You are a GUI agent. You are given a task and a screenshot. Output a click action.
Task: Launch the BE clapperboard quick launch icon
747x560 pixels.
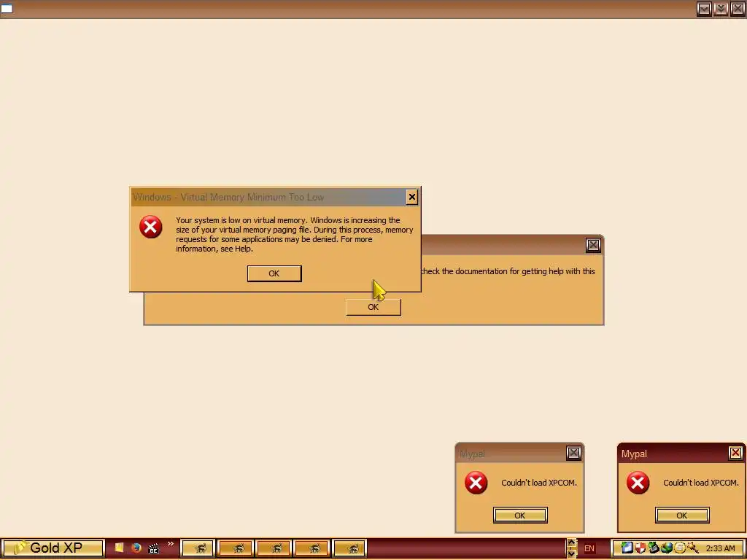[x=153, y=548]
